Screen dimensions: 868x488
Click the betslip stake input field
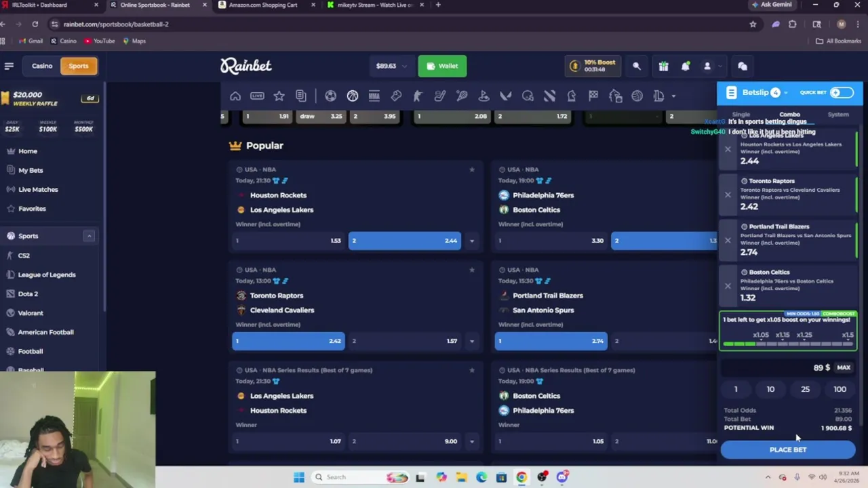coord(776,367)
